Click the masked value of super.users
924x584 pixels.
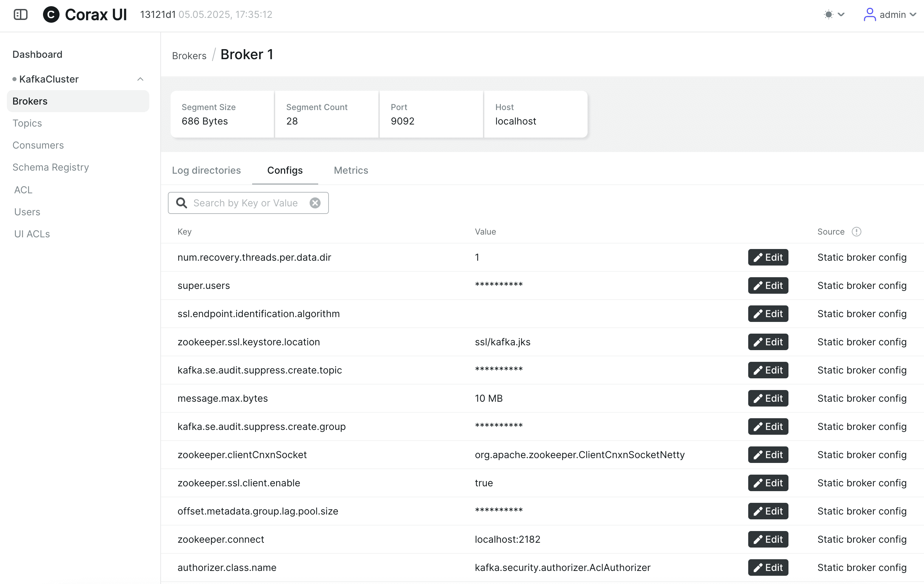499,285
